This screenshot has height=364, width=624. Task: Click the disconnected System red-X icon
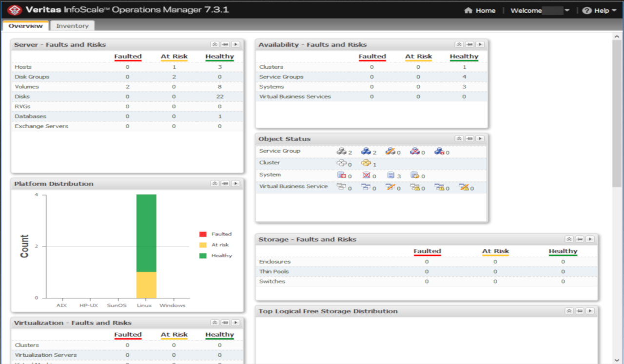pos(366,174)
